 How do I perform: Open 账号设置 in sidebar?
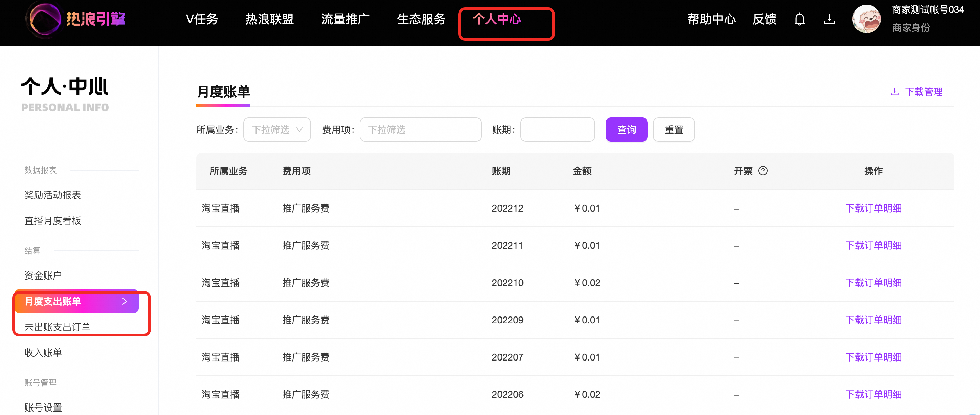pyautogui.click(x=43, y=408)
